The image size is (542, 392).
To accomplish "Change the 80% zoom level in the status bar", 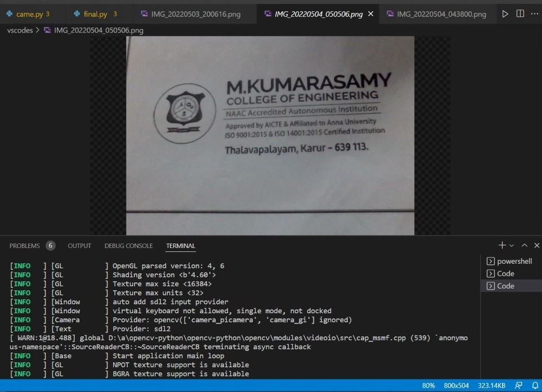I will (428, 385).
